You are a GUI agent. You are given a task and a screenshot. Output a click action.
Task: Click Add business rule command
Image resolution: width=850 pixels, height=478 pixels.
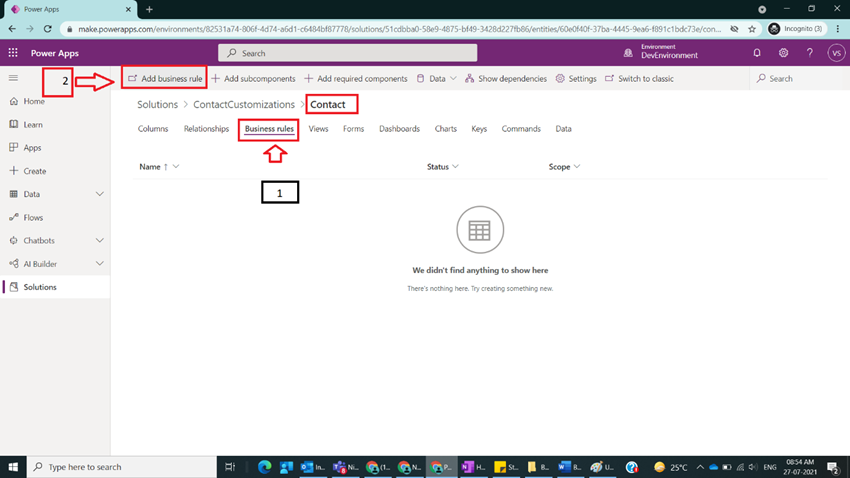click(165, 79)
